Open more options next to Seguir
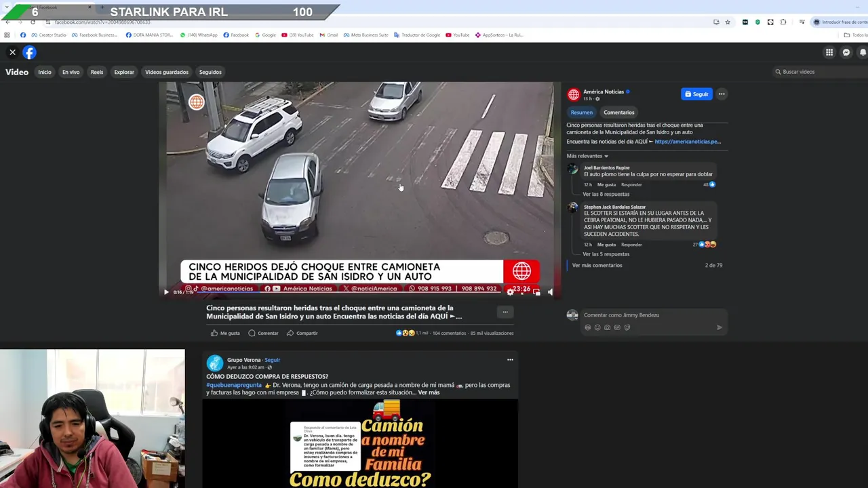Image resolution: width=868 pixels, height=488 pixels. coord(722,94)
